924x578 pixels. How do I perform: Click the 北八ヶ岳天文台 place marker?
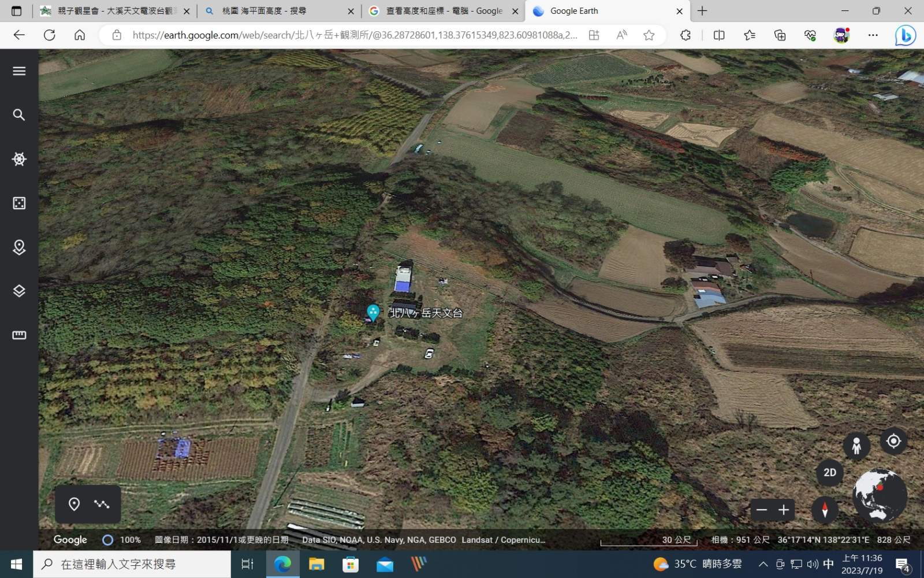click(373, 312)
